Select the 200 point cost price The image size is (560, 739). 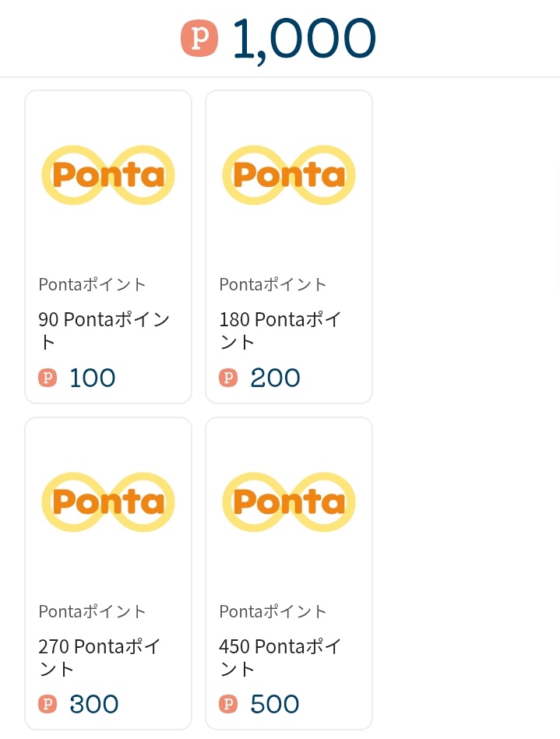coord(275,378)
